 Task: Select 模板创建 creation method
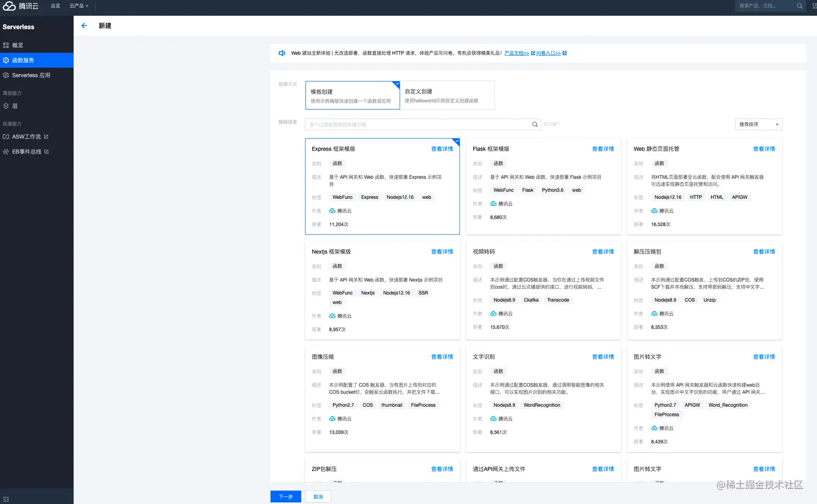tap(352, 96)
